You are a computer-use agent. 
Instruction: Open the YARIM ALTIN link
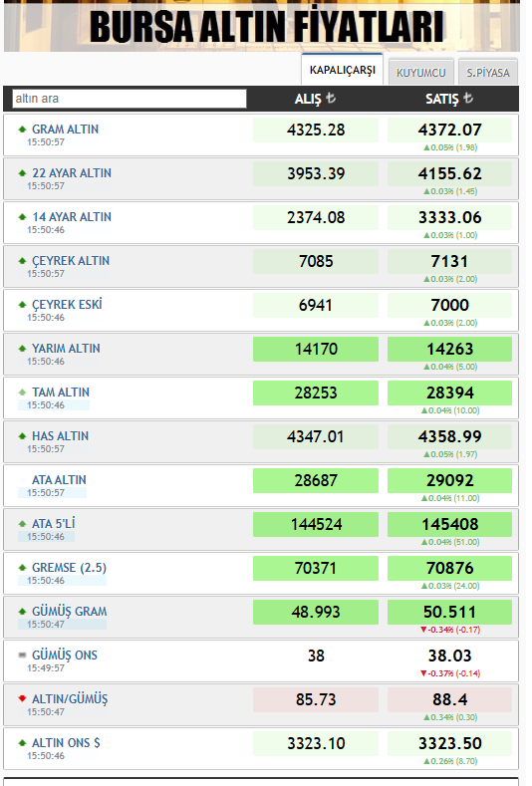pos(66,349)
